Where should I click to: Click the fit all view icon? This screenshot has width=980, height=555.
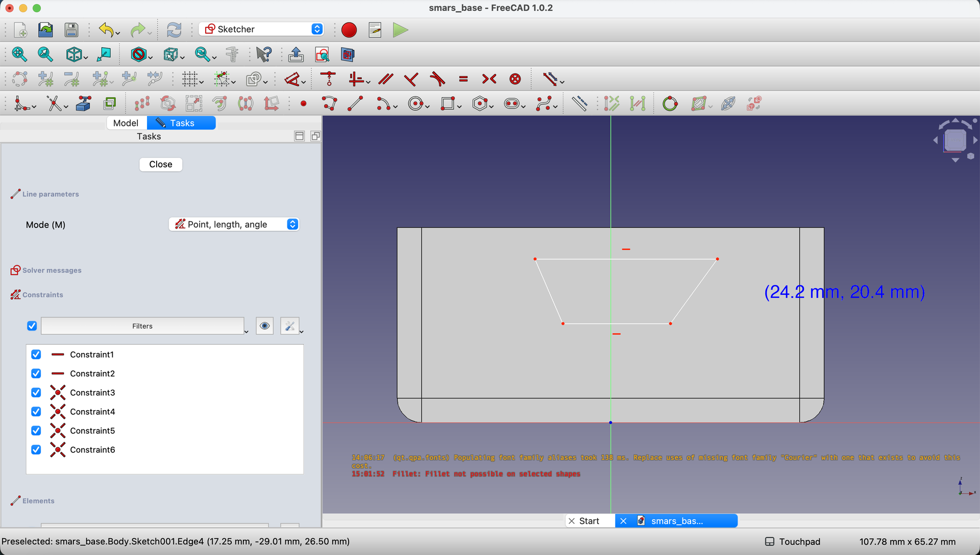point(19,54)
